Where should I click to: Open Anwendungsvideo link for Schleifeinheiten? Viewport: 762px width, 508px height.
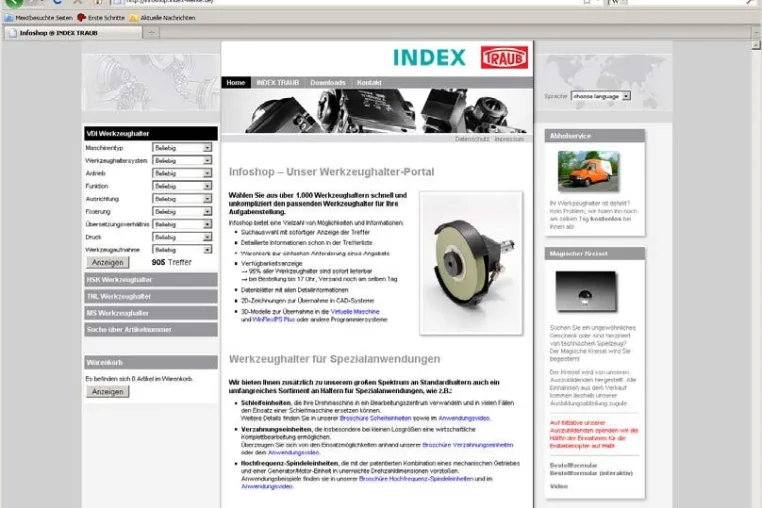click(464, 418)
